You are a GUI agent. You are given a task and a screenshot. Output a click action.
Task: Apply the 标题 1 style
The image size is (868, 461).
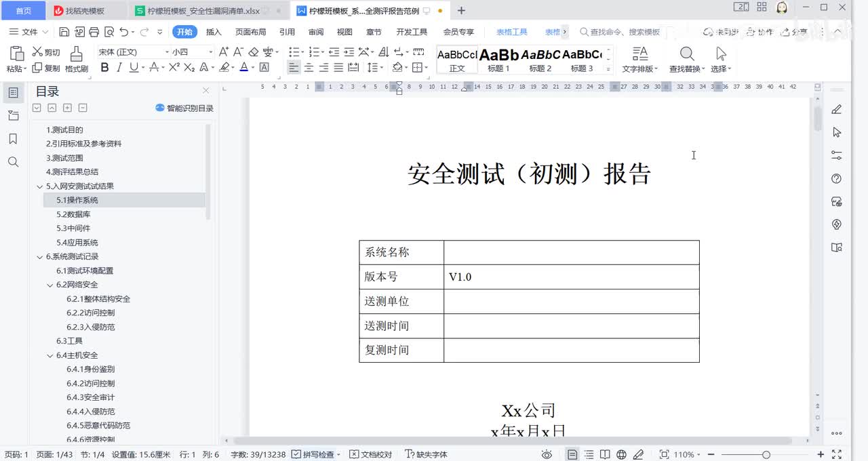click(x=498, y=60)
